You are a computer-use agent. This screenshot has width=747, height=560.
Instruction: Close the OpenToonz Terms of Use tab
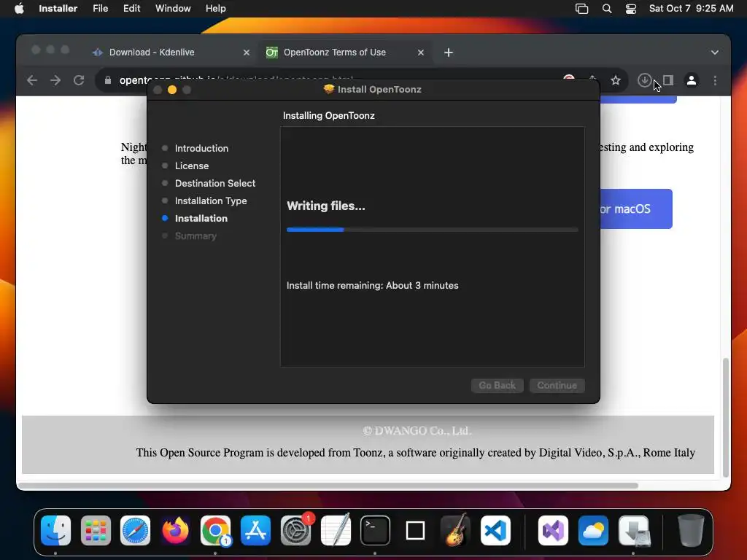(x=421, y=52)
